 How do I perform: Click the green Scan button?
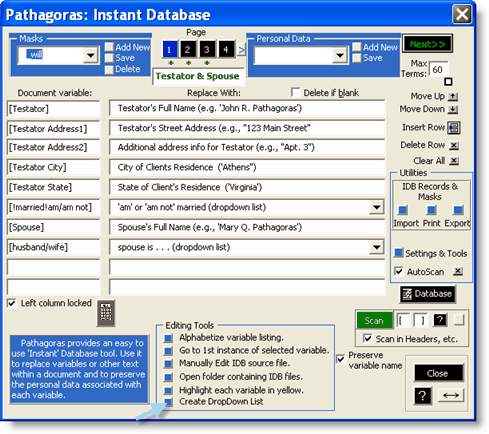coord(374,320)
